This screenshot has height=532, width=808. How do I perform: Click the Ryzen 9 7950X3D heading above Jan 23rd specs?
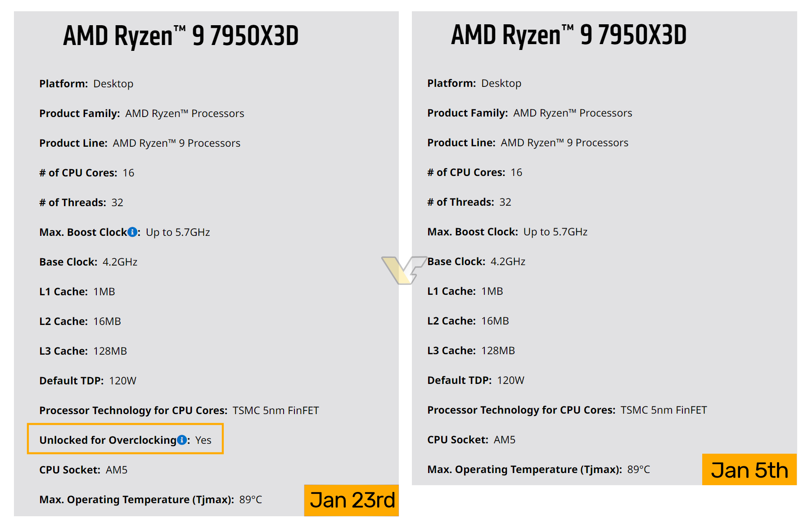click(181, 36)
